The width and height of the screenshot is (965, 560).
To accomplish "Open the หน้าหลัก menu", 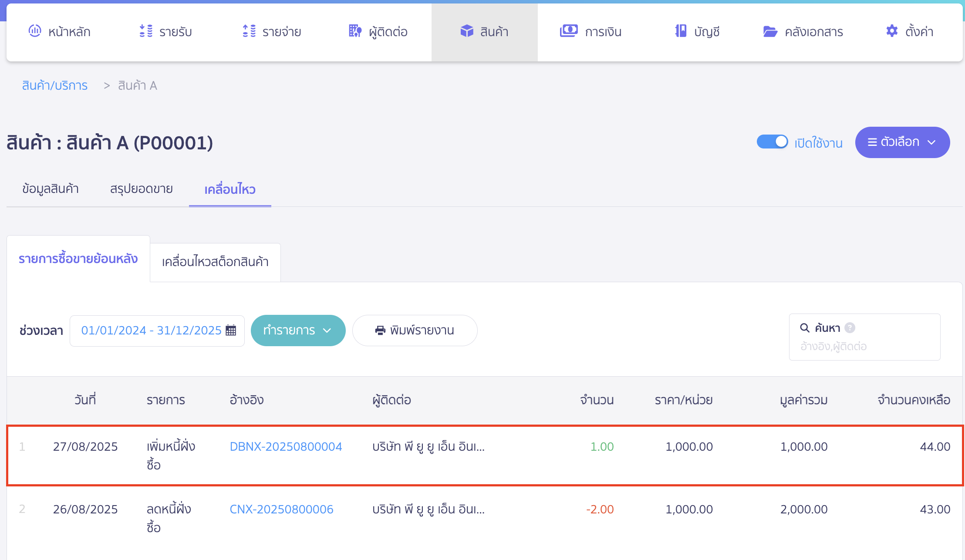I will (60, 32).
